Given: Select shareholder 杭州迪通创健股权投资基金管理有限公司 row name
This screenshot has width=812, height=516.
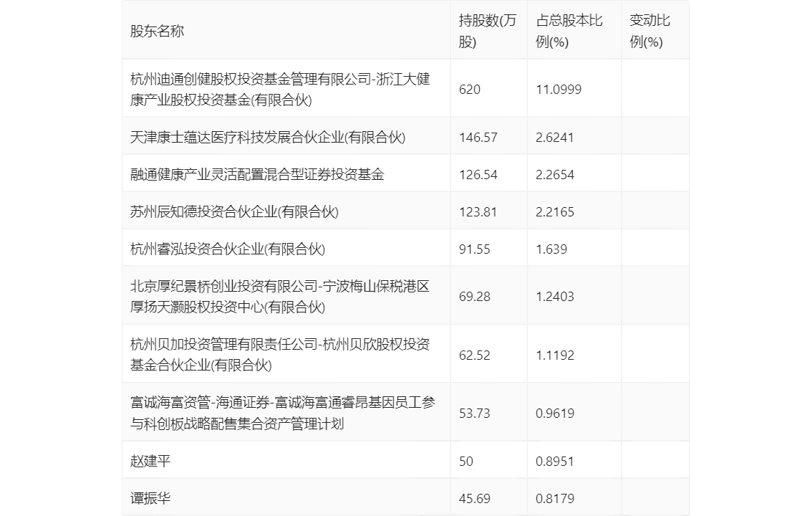Looking at the screenshot, I should tap(280, 89).
